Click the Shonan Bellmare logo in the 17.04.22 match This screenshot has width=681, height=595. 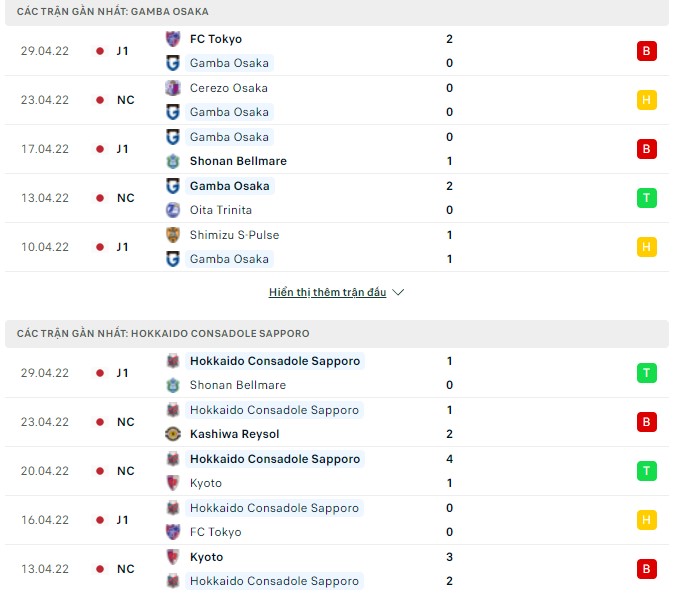coord(173,161)
